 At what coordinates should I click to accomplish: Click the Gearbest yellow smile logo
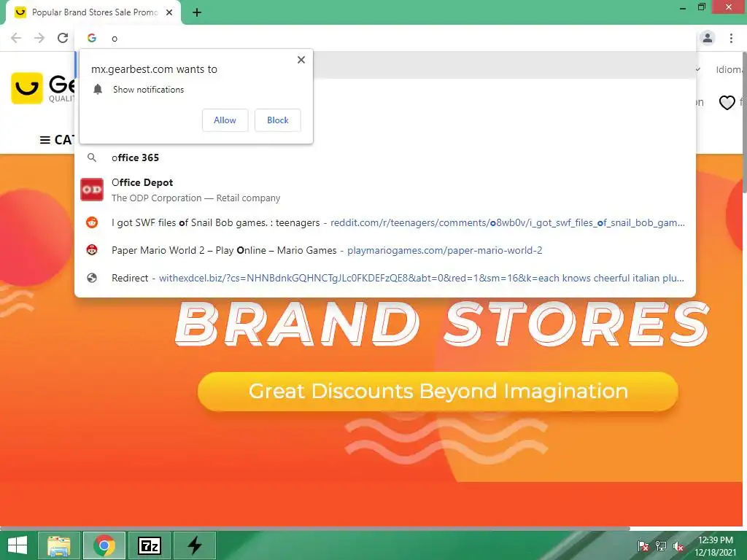(27, 88)
